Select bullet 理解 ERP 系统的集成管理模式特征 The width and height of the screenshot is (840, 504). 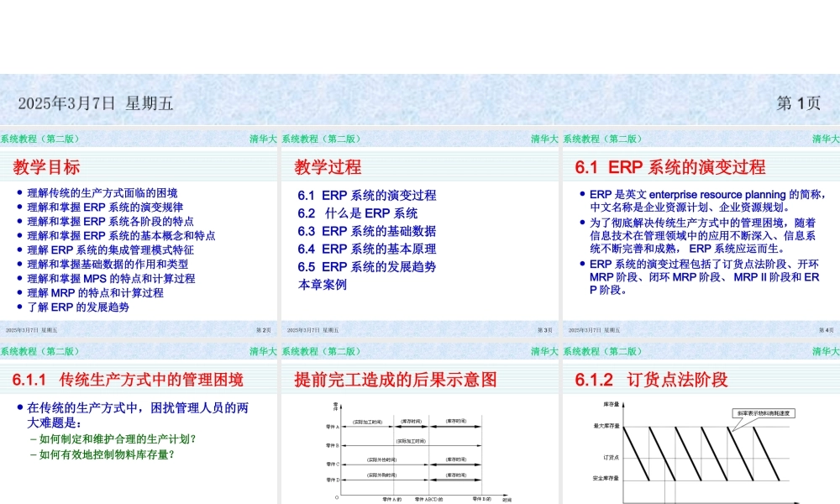tap(110, 250)
